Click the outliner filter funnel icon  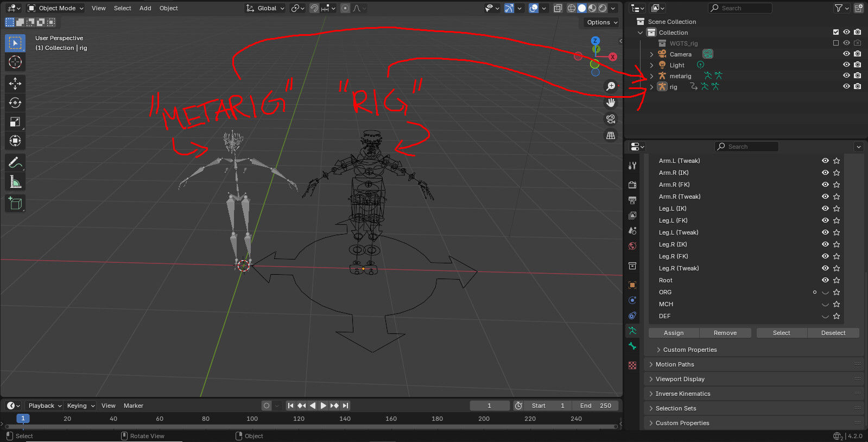tap(839, 8)
